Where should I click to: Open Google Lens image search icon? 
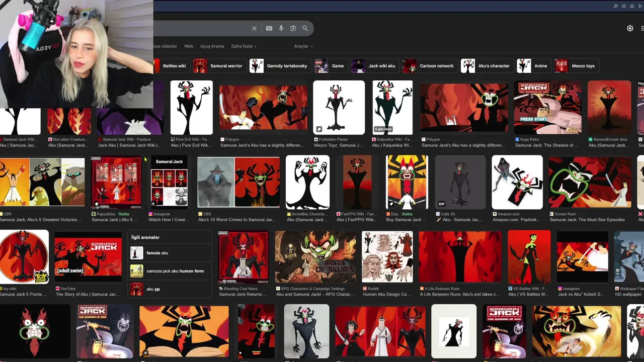point(293,29)
